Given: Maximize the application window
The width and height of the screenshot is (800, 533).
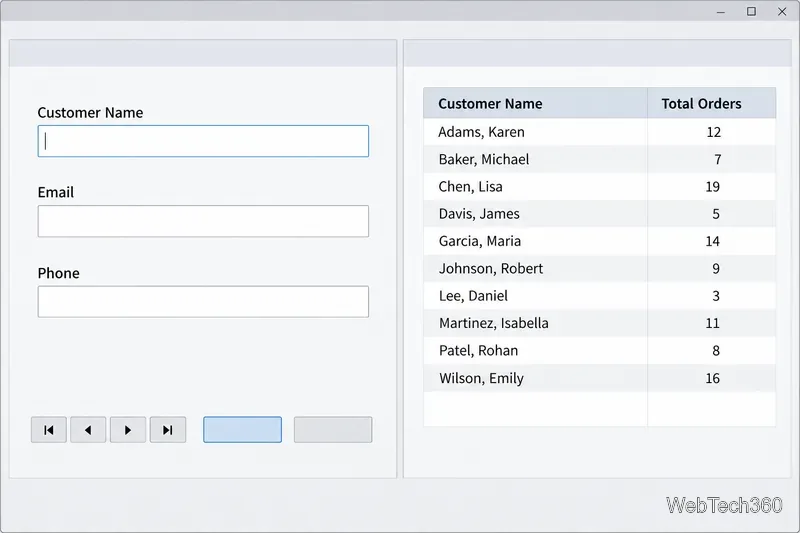Looking at the screenshot, I should pyautogui.click(x=752, y=11).
